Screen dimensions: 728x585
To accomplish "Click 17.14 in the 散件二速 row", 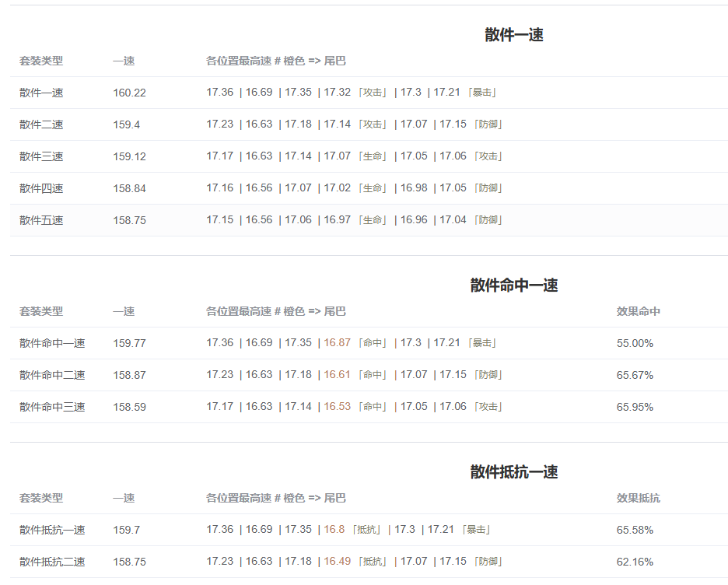I will coord(337,124).
